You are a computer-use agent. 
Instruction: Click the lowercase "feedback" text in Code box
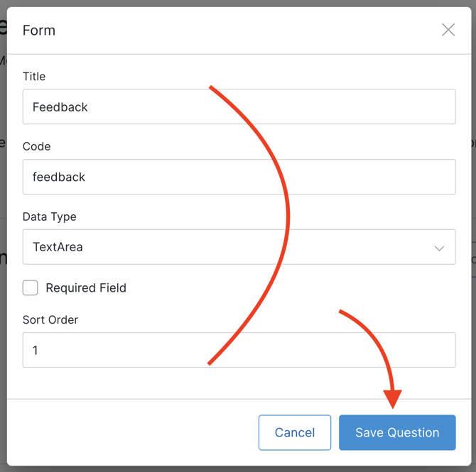(59, 177)
